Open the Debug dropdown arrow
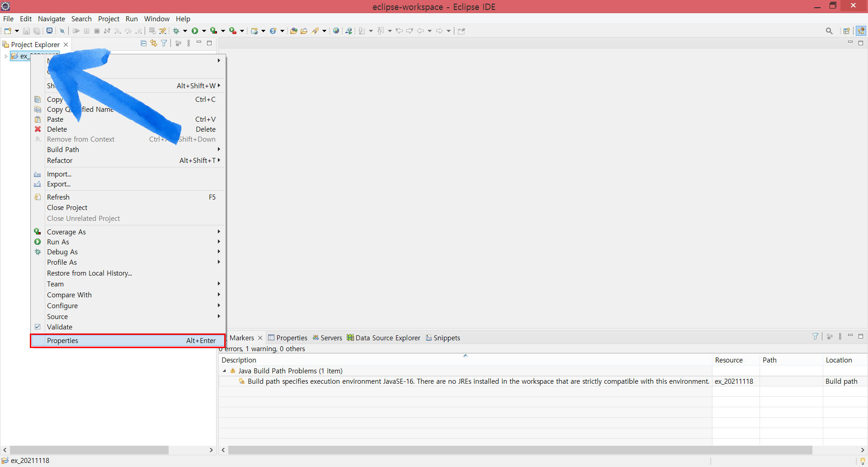868x467 pixels. tap(185, 31)
